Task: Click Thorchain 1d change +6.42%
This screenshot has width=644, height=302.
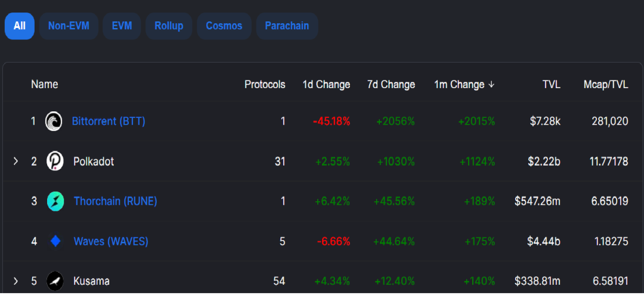Action: pos(333,201)
